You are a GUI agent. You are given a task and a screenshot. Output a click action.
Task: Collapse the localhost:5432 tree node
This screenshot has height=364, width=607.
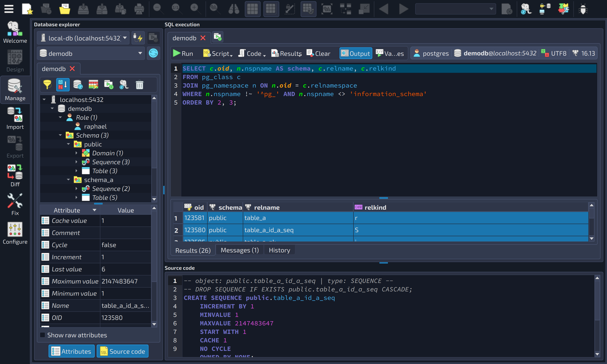point(44,99)
